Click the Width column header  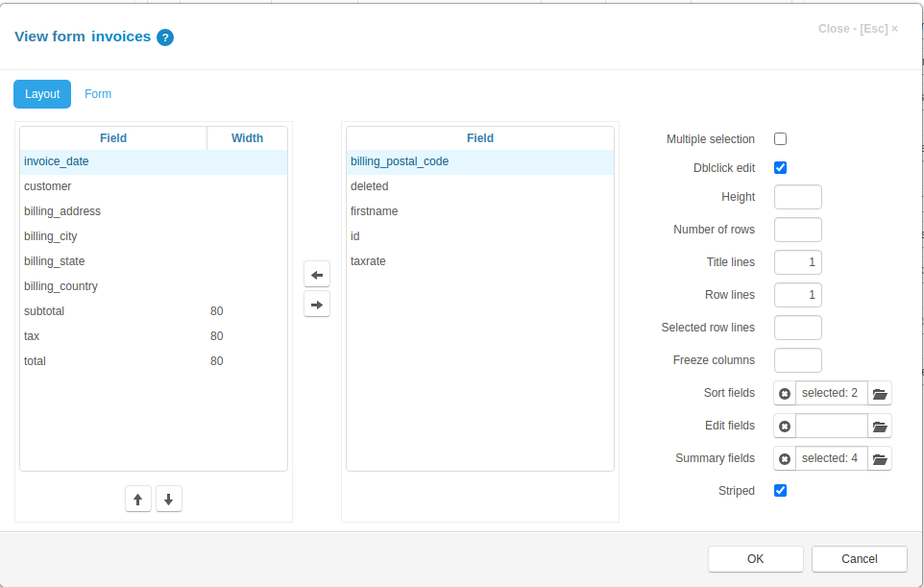[x=248, y=138]
